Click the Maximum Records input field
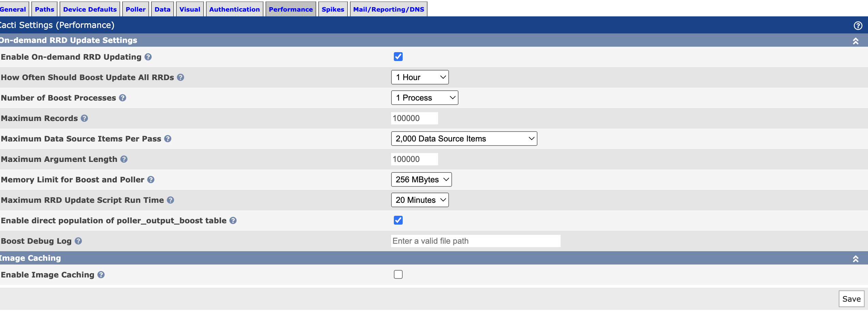This screenshot has height=317, width=868. 415,118
